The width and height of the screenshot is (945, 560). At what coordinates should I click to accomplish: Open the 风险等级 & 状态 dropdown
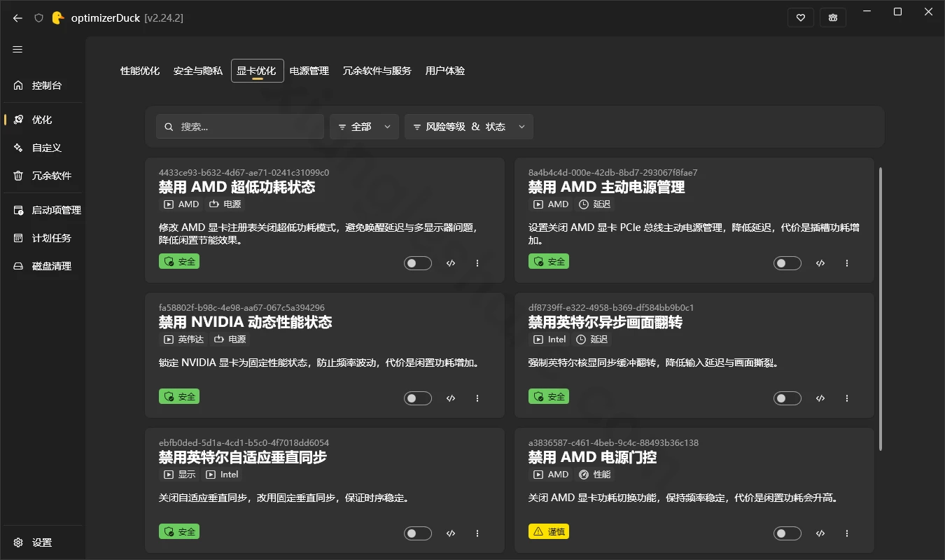click(x=469, y=127)
